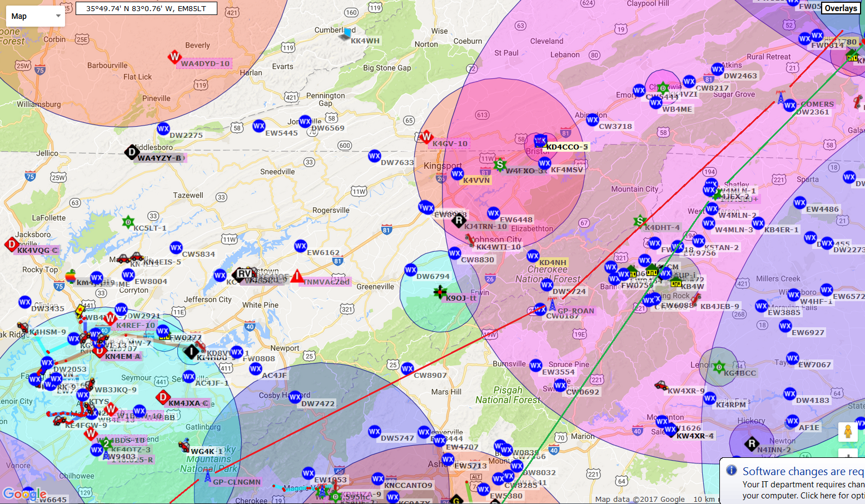Click the KC5LT-1 green star icon
The image size is (865, 504).
[128, 222]
